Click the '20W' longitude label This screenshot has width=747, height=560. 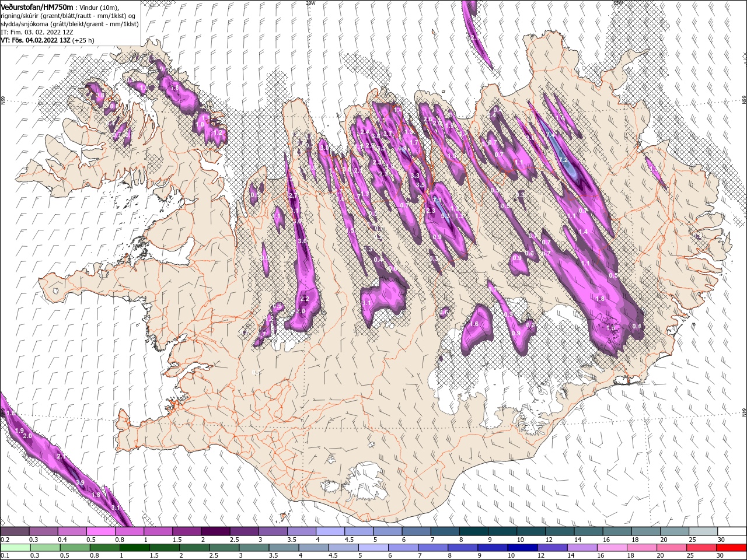pos(310,3)
